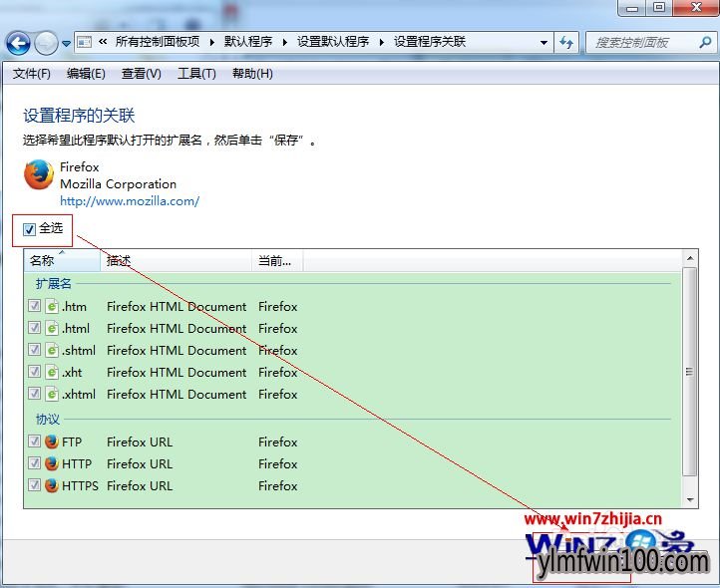Go back with the blue Back arrow
720x588 pixels.
18,44
